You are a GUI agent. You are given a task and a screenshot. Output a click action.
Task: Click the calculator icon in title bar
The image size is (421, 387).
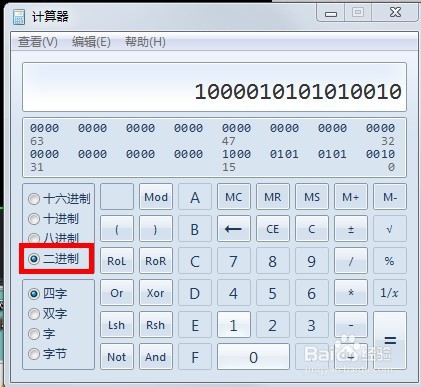click(19, 17)
